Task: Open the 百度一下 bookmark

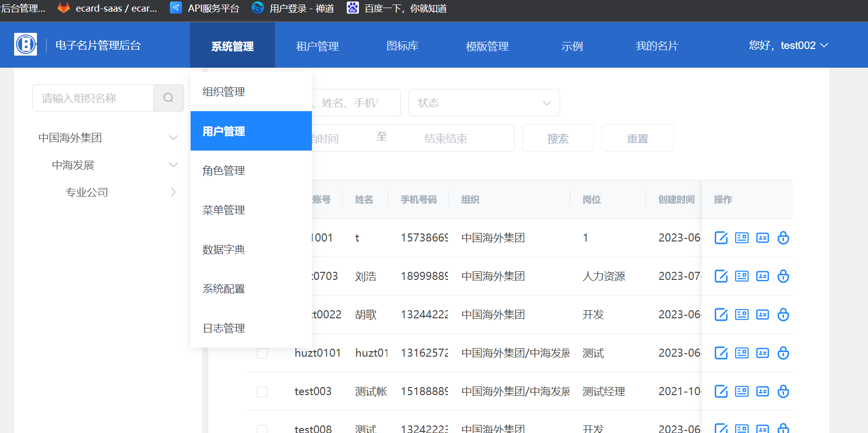Action: click(397, 8)
